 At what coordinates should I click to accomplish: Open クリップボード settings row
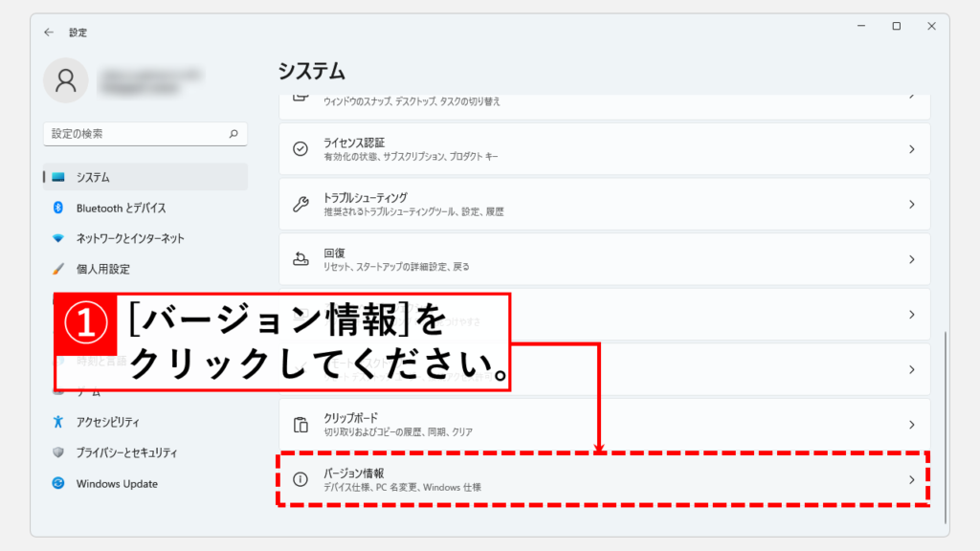click(x=605, y=425)
